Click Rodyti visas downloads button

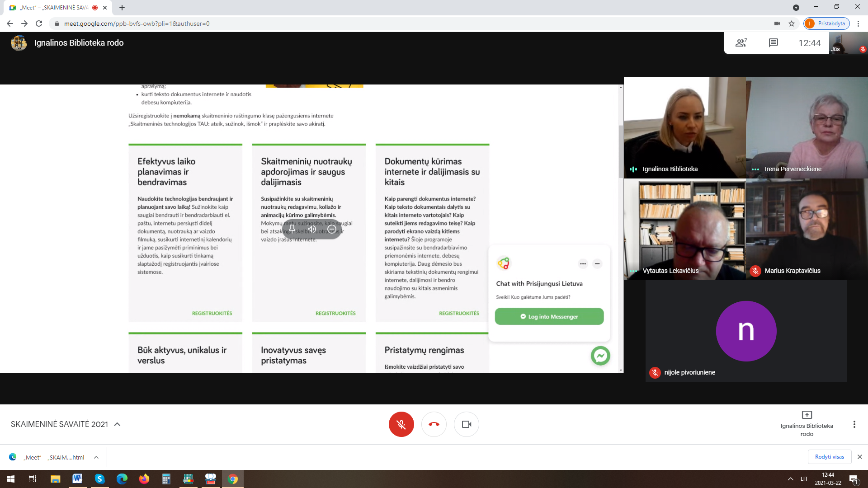click(829, 457)
